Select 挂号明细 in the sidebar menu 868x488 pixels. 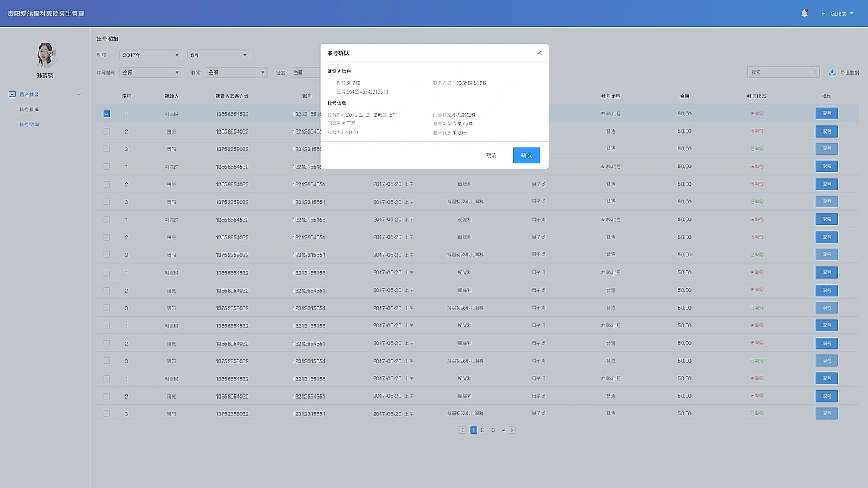point(29,124)
